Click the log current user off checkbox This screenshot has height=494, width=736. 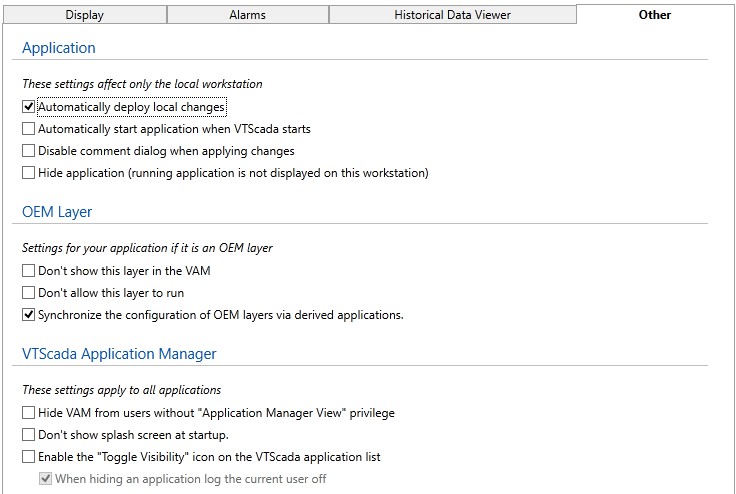[45, 479]
